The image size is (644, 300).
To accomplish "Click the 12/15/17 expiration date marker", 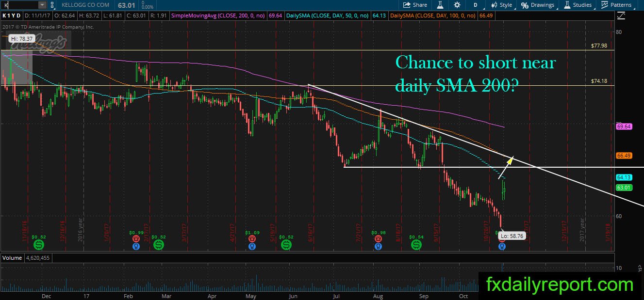I will click(564, 231).
